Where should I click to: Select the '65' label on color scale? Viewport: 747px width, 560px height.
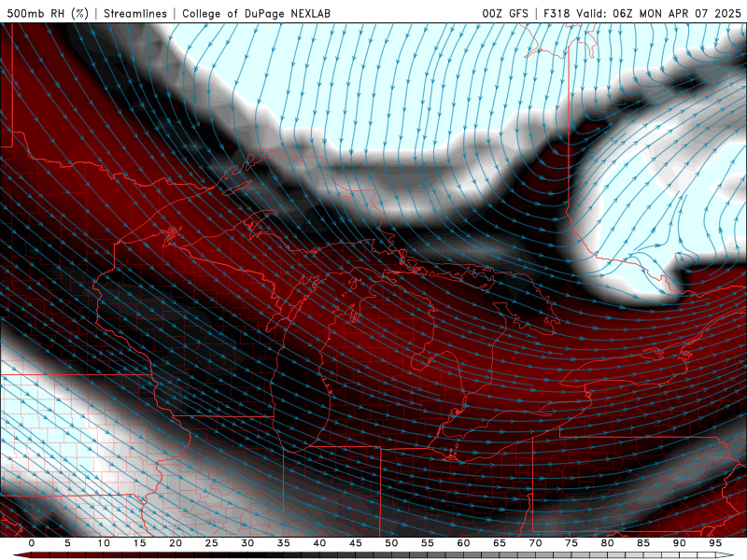pyautogui.click(x=500, y=543)
